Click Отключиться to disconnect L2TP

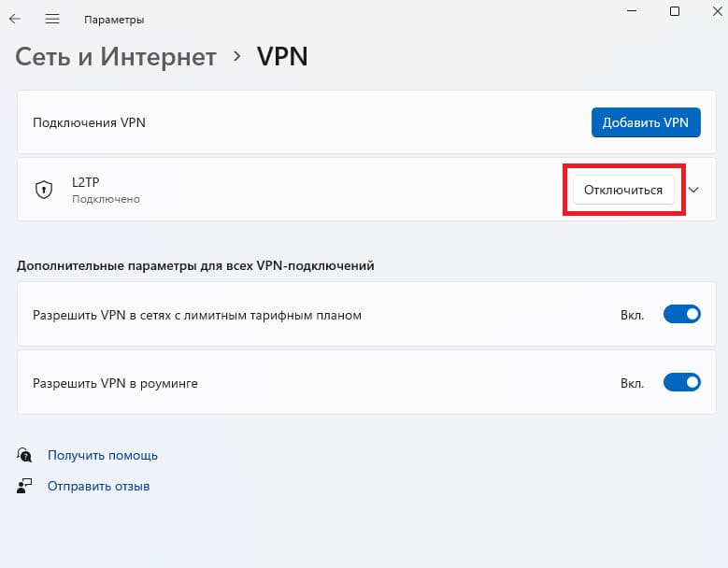(623, 190)
